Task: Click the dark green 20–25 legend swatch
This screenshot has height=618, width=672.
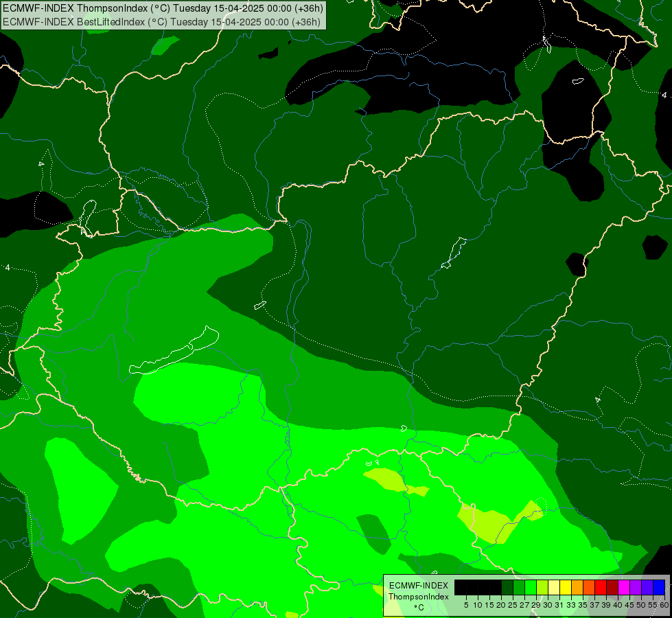Action: (x=507, y=587)
